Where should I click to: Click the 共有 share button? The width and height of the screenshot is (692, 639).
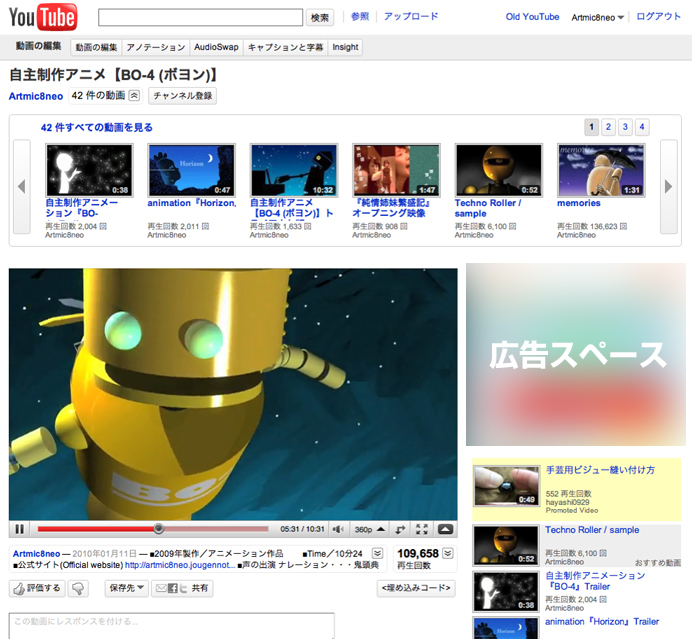[x=182, y=588]
